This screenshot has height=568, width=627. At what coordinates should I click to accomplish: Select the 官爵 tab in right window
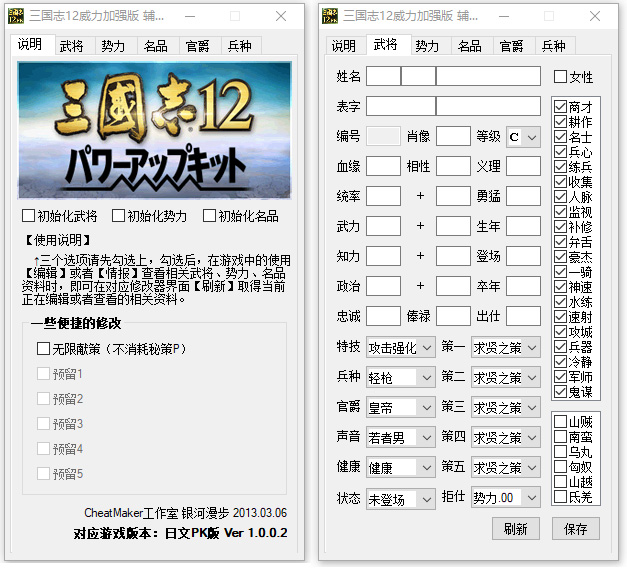(514, 46)
